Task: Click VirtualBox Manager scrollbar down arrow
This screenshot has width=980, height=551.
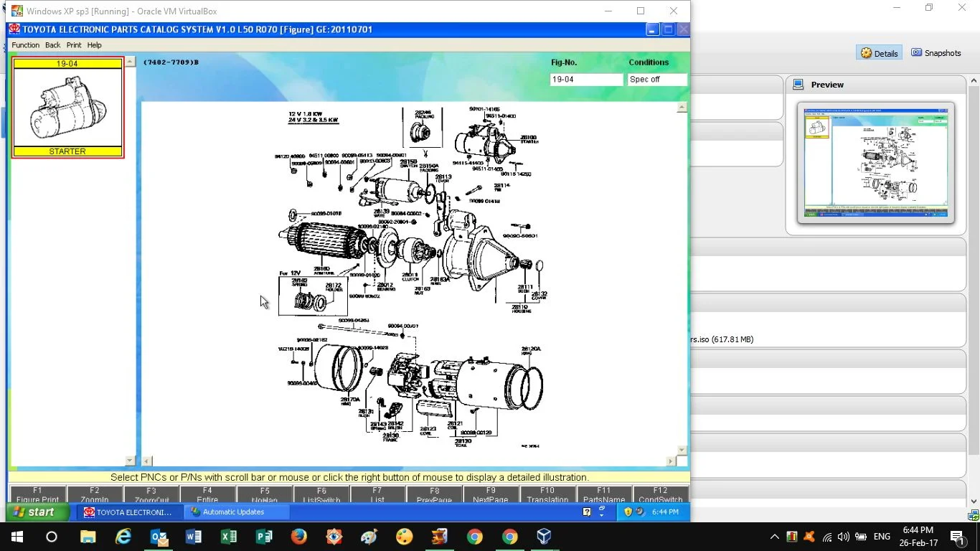Action: pyautogui.click(x=974, y=501)
